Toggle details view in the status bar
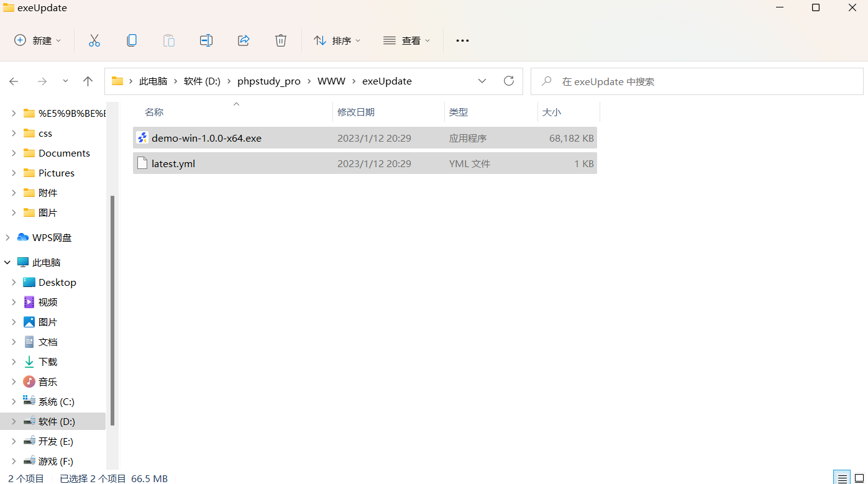The width and height of the screenshot is (868, 484). coord(843,478)
